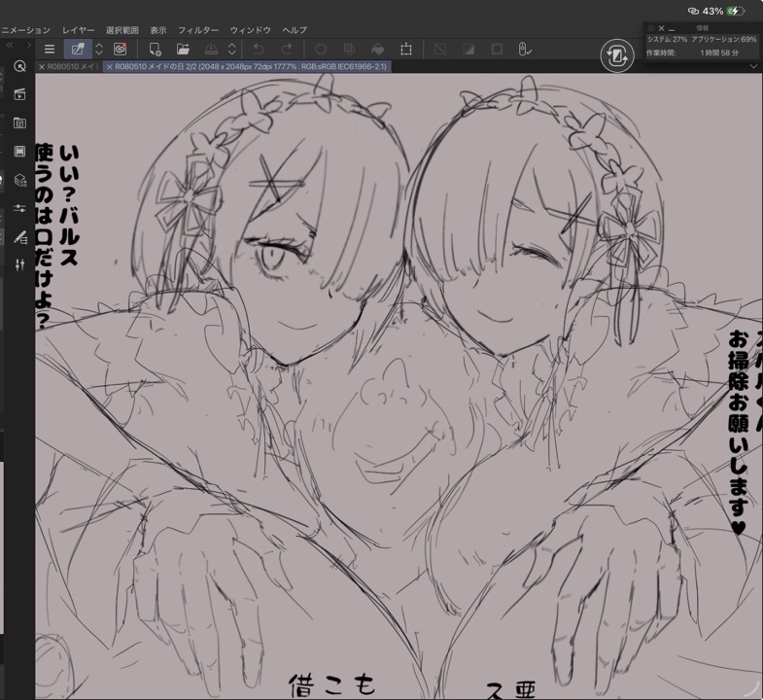Click the Show Selection Border icon
Screen dimensions: 763x700
pos(497,49)
